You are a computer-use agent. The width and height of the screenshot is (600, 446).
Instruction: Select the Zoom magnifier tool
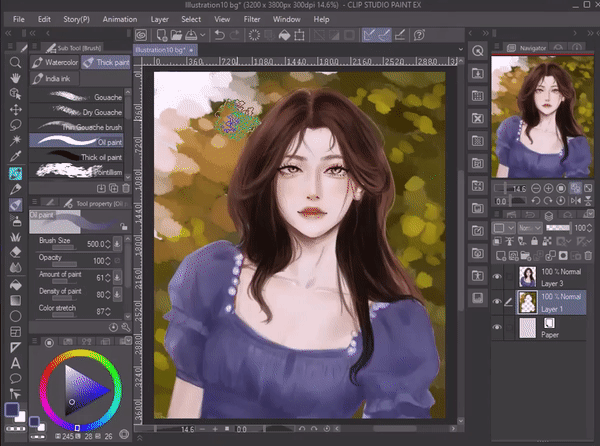[16, 62]
